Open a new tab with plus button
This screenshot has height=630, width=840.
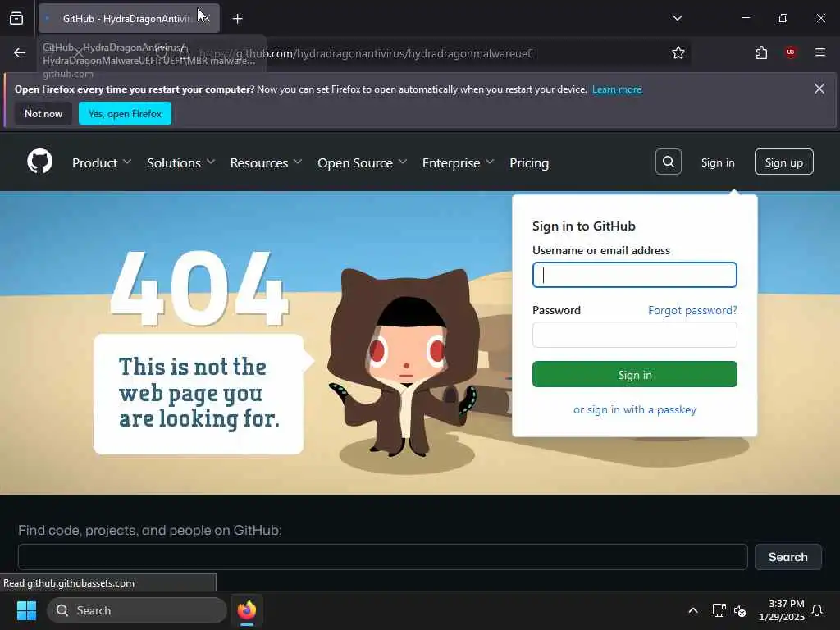click(x=237, y=19)
